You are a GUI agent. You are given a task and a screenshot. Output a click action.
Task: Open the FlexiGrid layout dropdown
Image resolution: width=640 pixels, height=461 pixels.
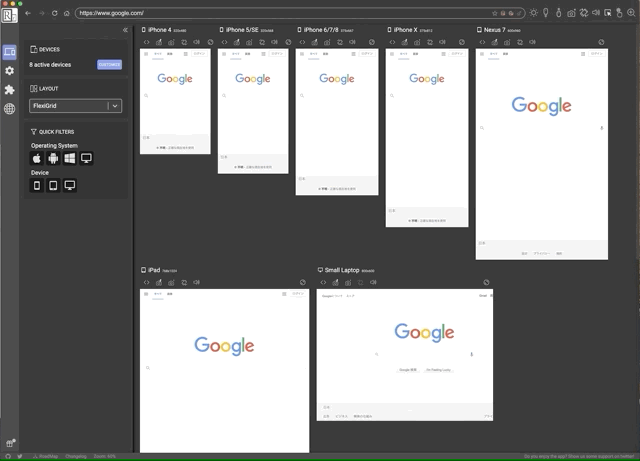[x=75, y=105]
